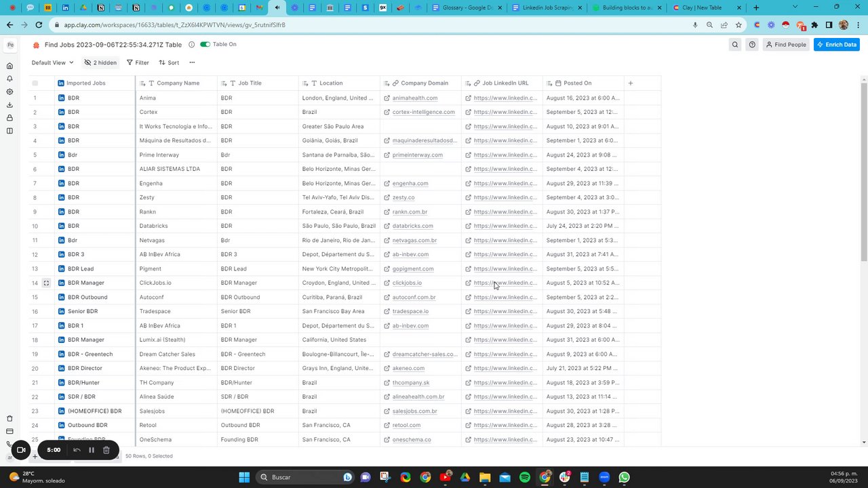Image resolution: width=868 pixels, height=488 pixels.
Task: Bookmark this page with star icon
Action: 738,25
